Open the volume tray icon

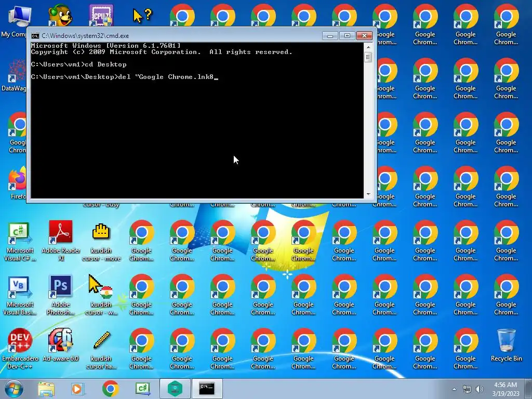point(479,389)
